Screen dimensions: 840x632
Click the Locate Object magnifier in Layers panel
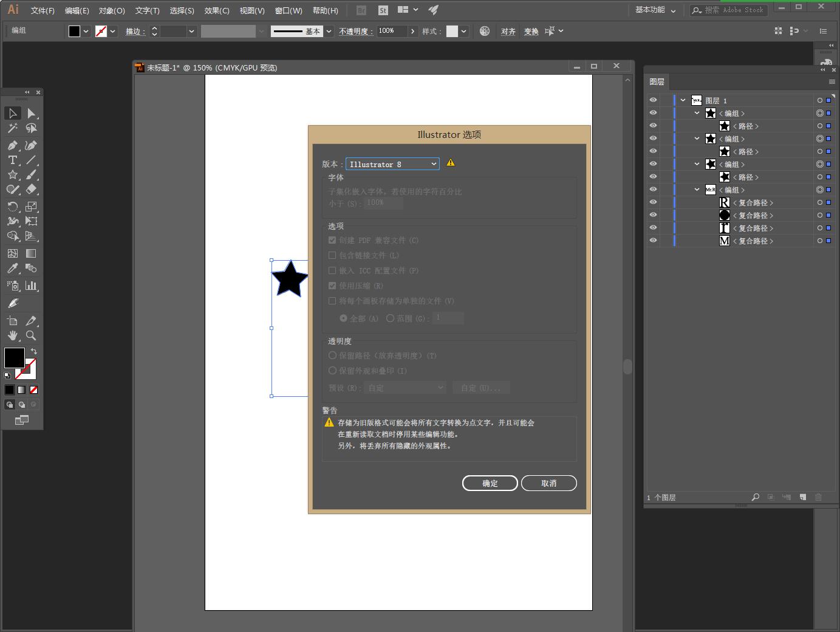pos(756,497)
